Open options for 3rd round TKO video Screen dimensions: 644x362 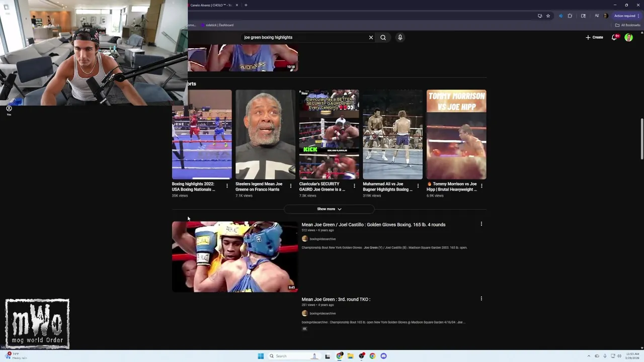[481, 299]
